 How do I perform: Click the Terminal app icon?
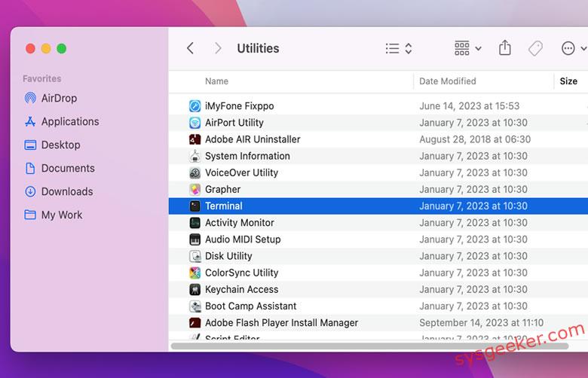point(195,206)
